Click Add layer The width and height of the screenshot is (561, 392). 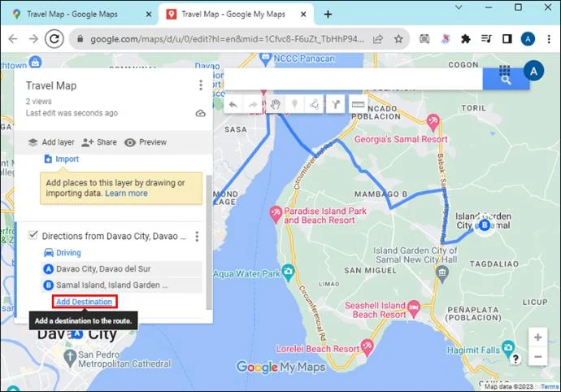pyautogui.click(x=51, y=142)
